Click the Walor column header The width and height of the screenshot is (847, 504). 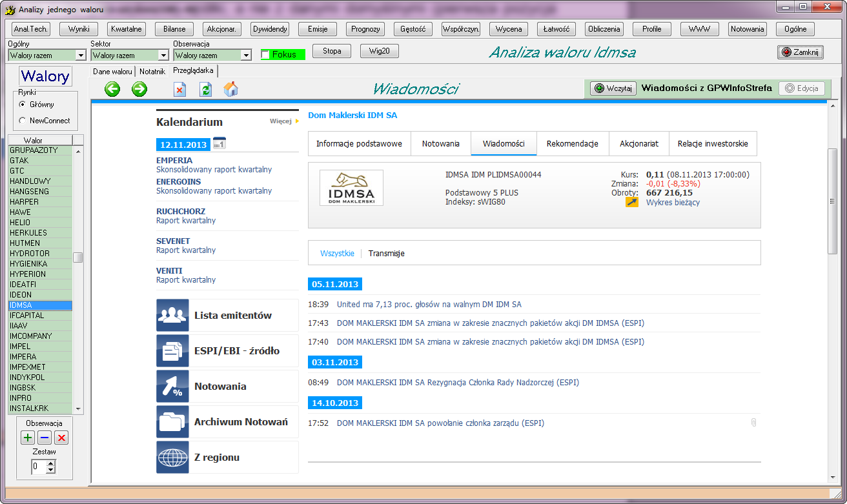[40, 140]
